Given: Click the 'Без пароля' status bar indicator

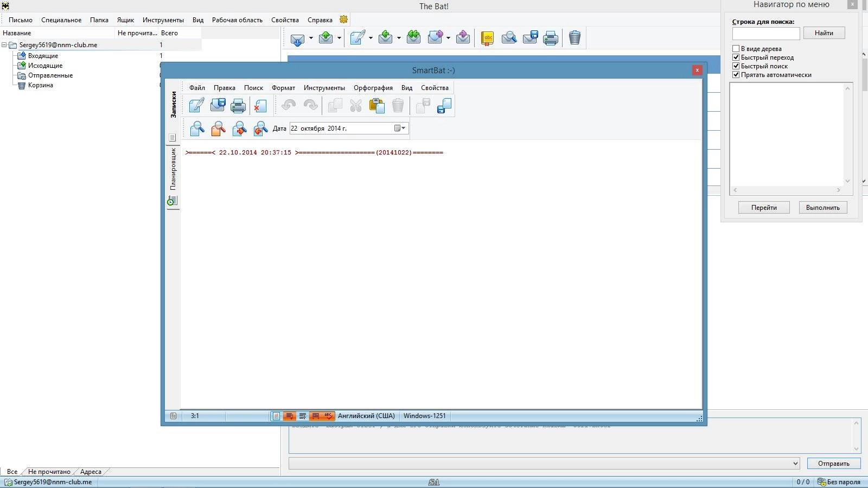Looking at the screenshot, I should [x=839, y=482].
